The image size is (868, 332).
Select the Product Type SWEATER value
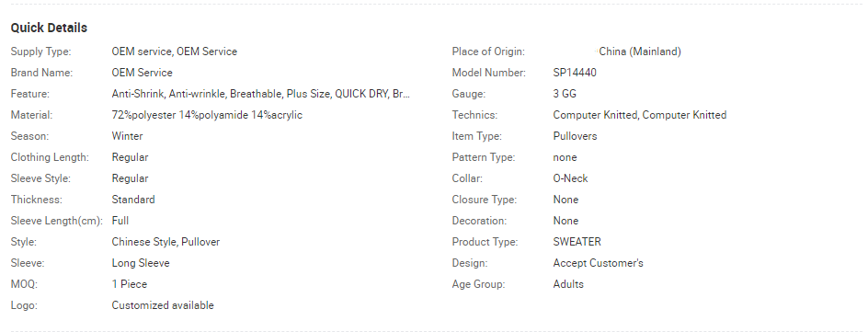[577, 242]
